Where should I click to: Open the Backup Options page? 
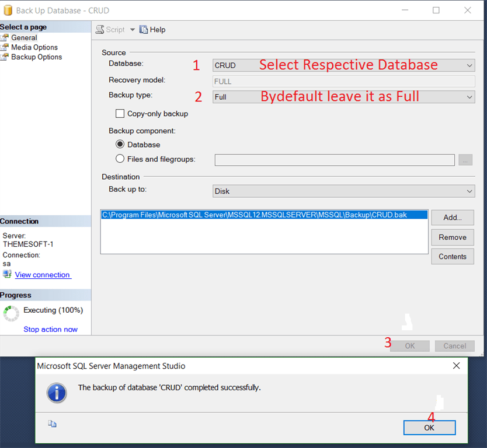tap(36, 57)
